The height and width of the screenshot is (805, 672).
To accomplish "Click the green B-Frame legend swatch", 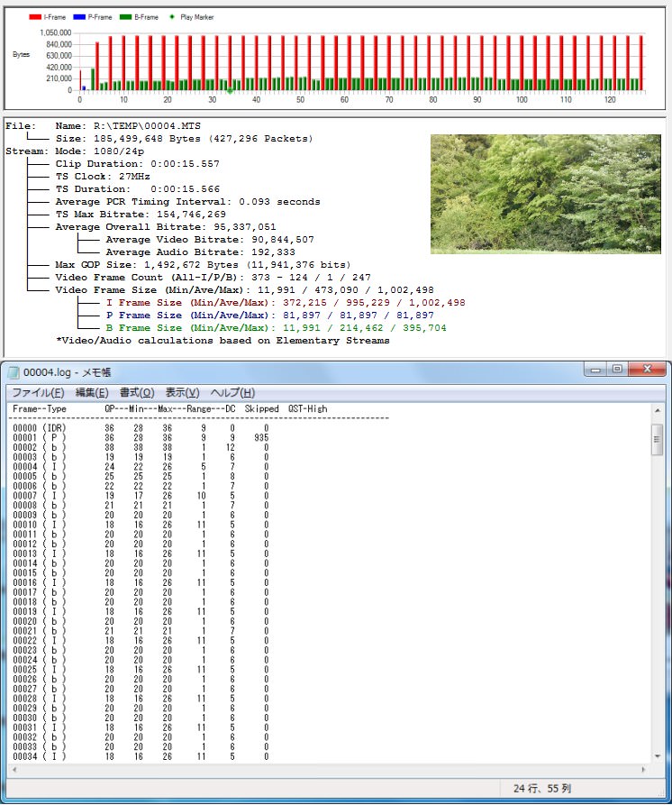I will pos(126,17).
